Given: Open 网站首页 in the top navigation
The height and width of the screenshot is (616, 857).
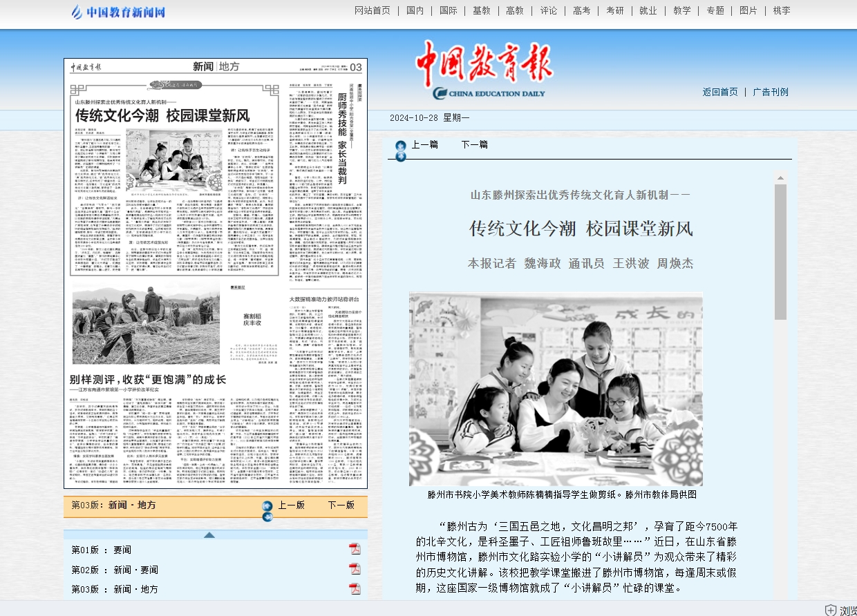Looking at the screenshot, I should point(373,10).
